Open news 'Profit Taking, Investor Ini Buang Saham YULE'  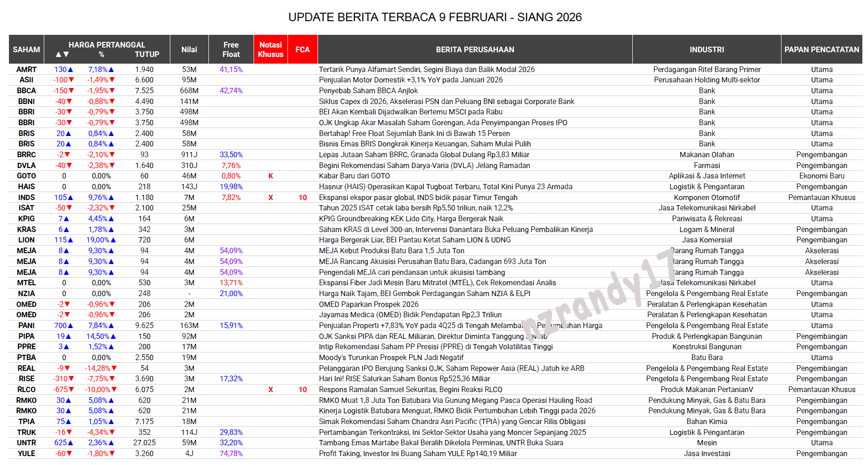coord(418,454)
